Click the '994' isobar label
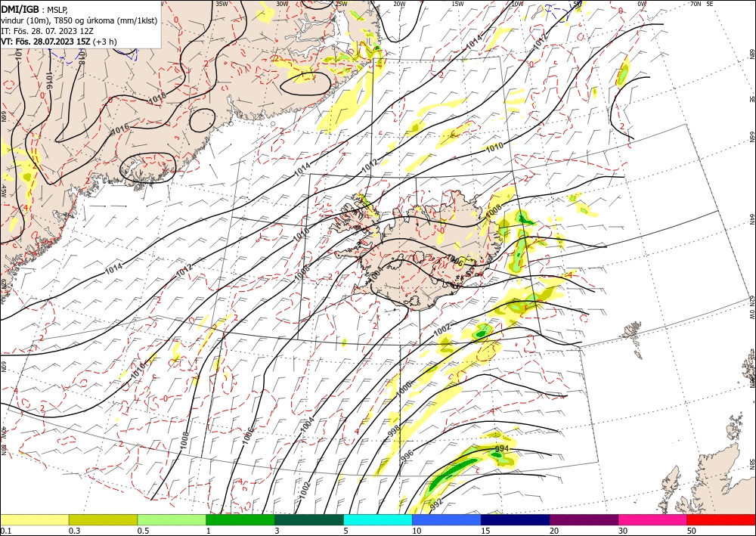The width and height of the screenshot is (756, 536). coord(502,449)
